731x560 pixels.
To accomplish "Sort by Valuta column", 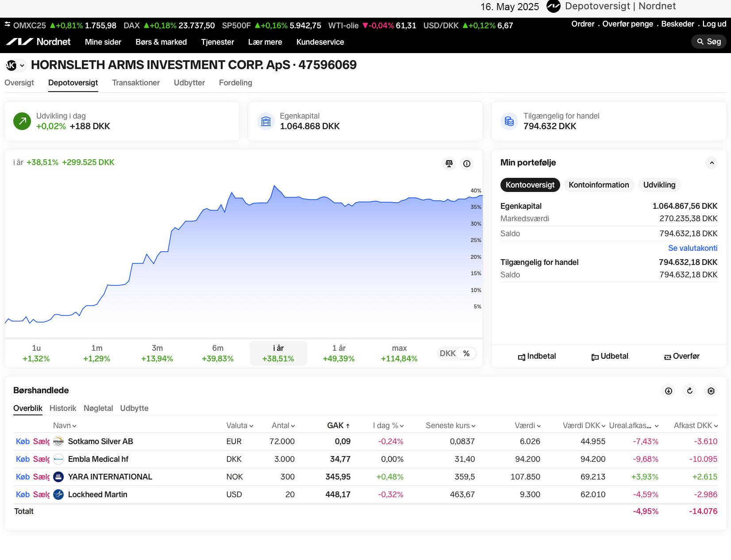I will coord(240,426).
